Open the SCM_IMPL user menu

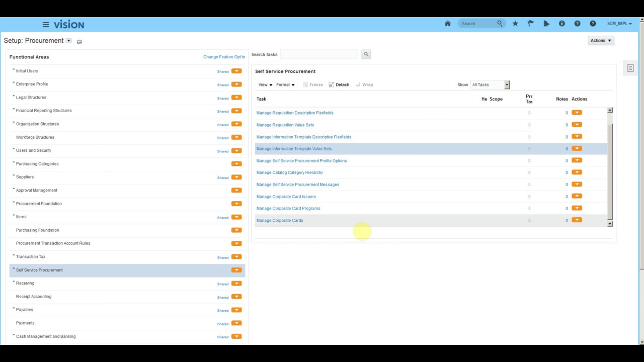point(619,24)
